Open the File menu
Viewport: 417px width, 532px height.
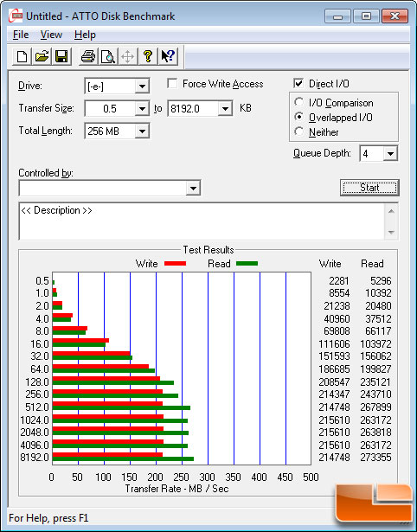21,35
